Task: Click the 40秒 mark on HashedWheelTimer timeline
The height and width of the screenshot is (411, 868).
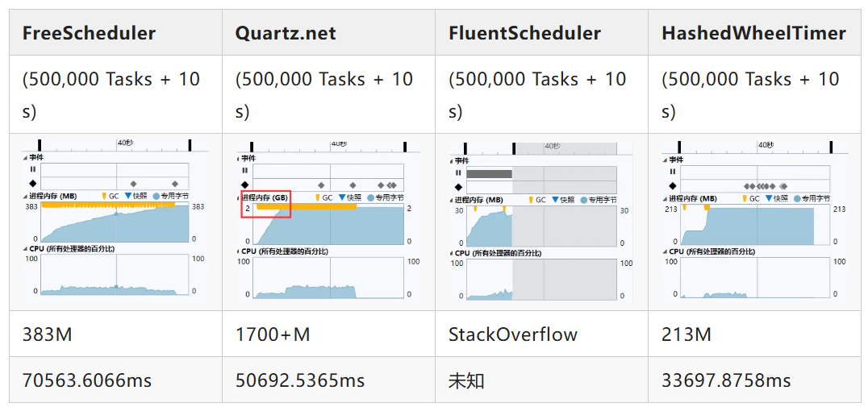Action: coord(767,145)
